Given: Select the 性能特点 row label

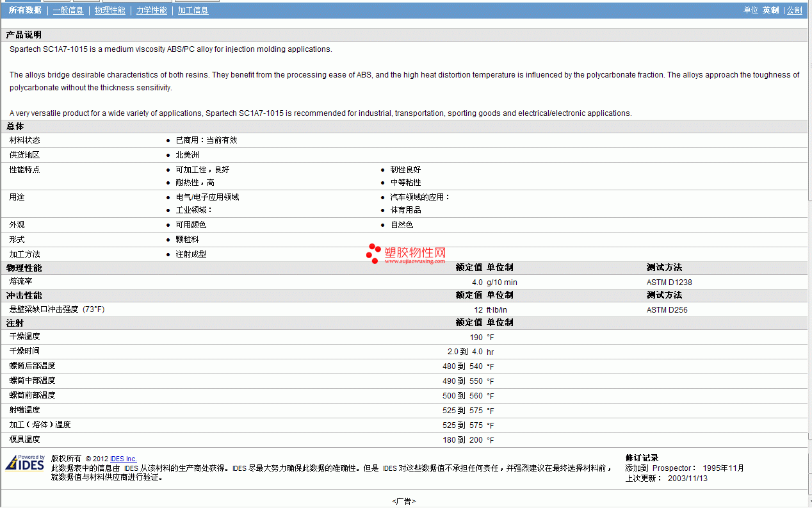Looking at the screenshot, I should coord(25,169).
